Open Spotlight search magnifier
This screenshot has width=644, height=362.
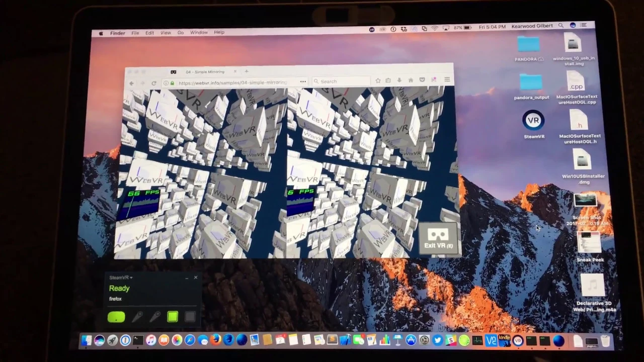pos(561,25)
